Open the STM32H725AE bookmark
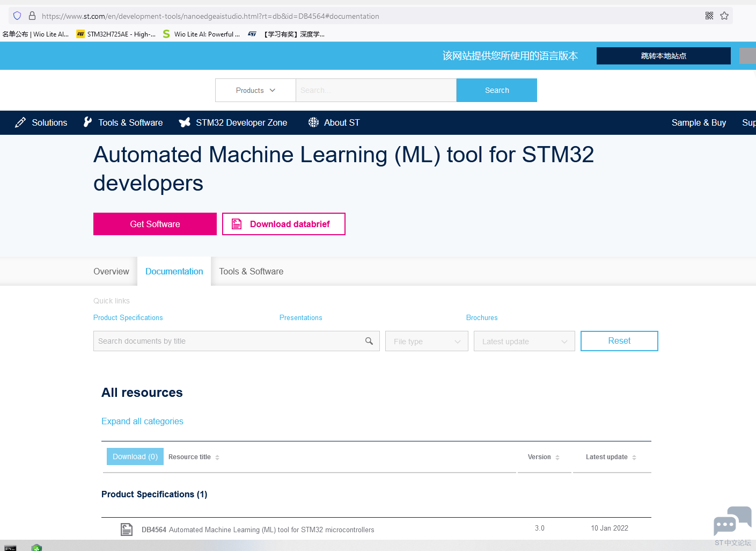The width and height of the screenshot is (756, 551). (x=116, y=34)
